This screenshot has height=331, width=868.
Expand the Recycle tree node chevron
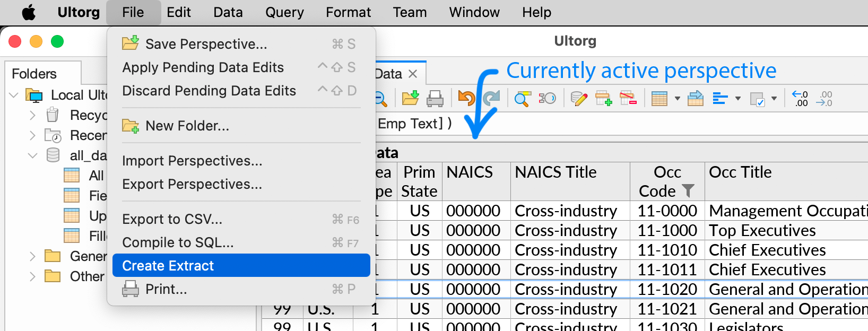32,115
